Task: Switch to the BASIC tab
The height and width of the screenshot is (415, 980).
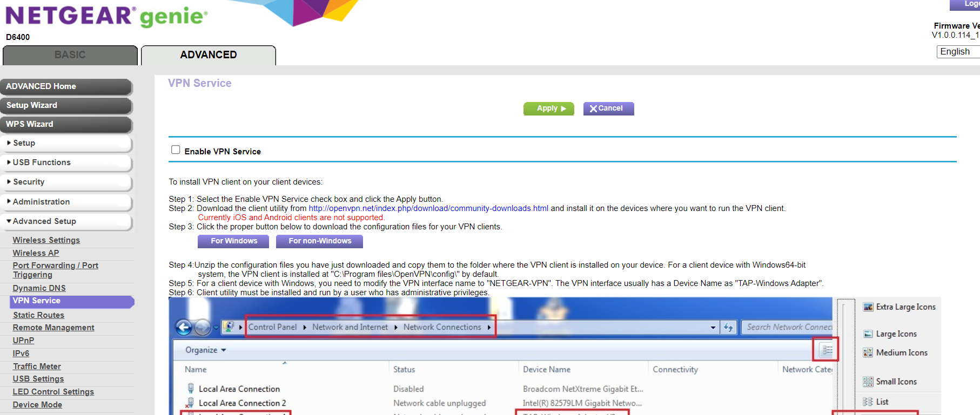Action: 70,55
